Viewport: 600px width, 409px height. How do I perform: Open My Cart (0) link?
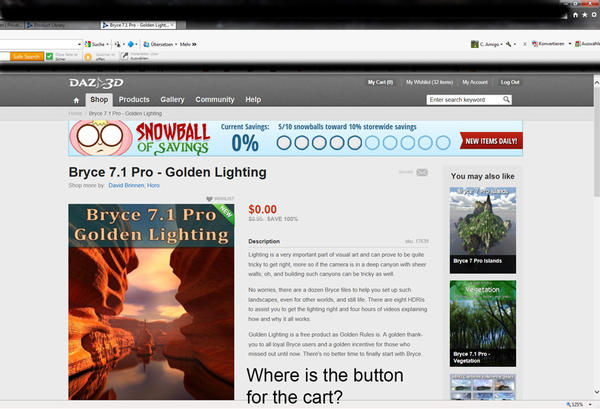tap(380, 82)
